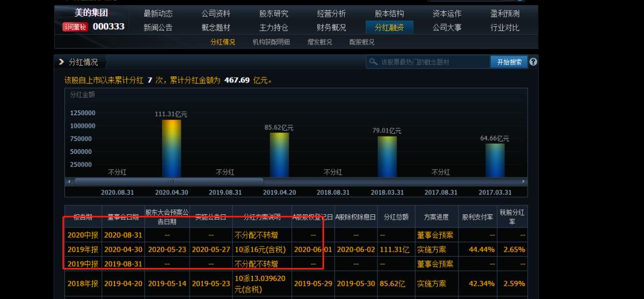Click the help question mark icon
The width and height of the screenshot is (644, 299).
pyautogui.click(x=533, y=62)
